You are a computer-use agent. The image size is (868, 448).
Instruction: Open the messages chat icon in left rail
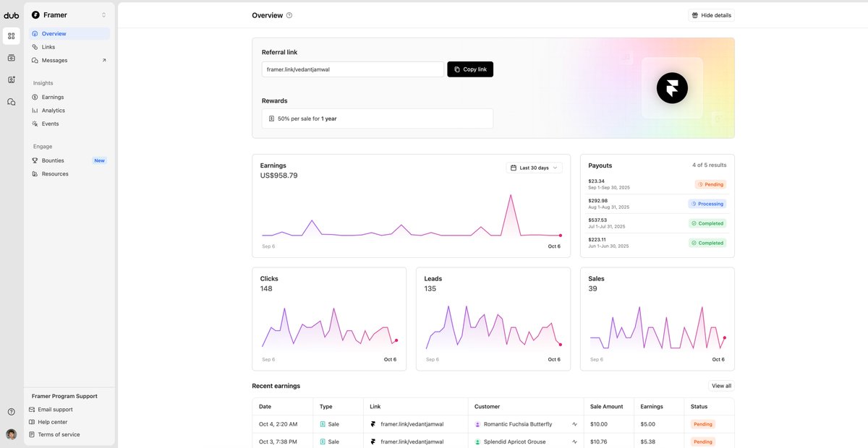[x=11, y=102]
